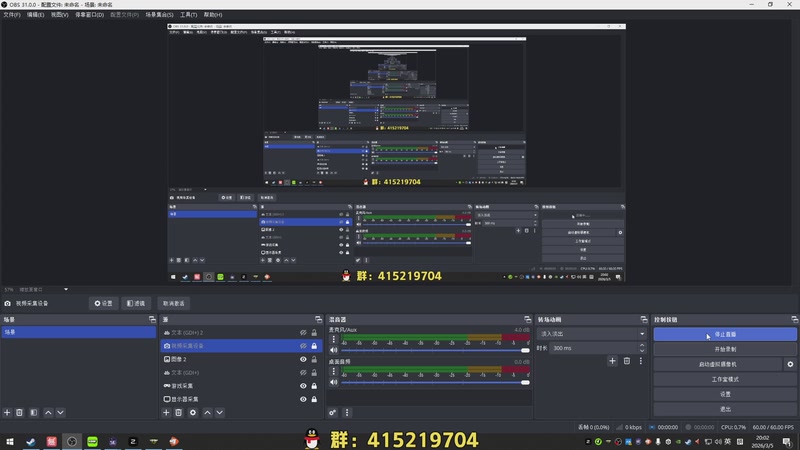
Task: Open the 工具(T) menu
Action: (188, 15)
